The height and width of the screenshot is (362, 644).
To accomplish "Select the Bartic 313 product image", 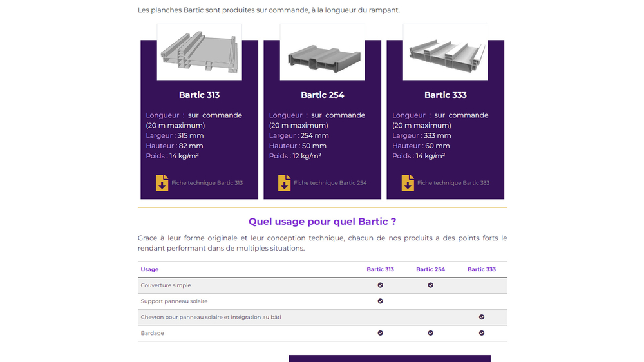I will 200,52.
